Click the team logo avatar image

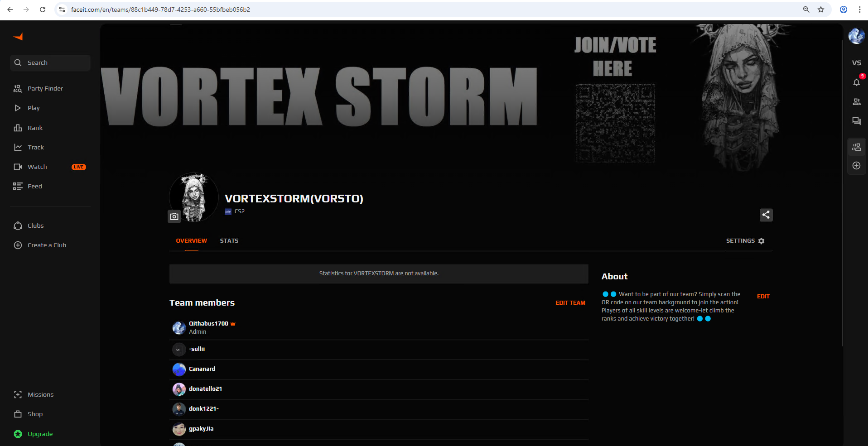click(x=194, y=197)
